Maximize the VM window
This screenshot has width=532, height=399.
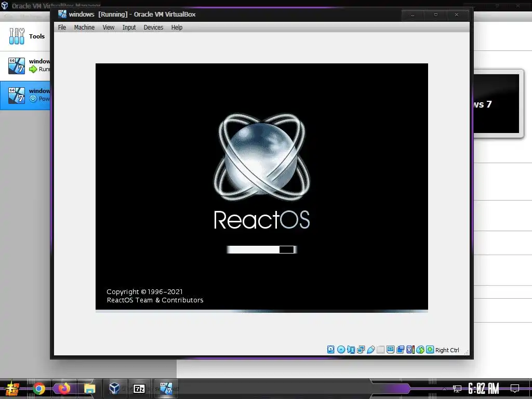click(436, 15)
